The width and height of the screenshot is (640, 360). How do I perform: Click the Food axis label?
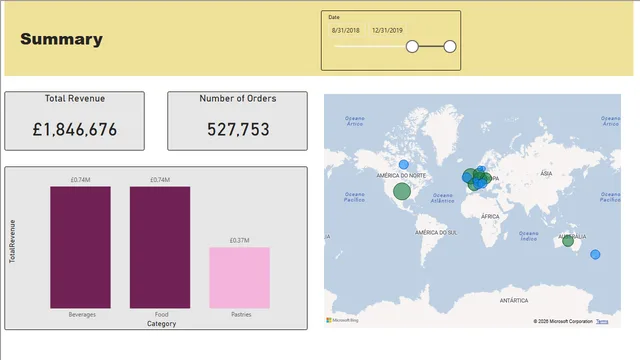tap(162, 314)
